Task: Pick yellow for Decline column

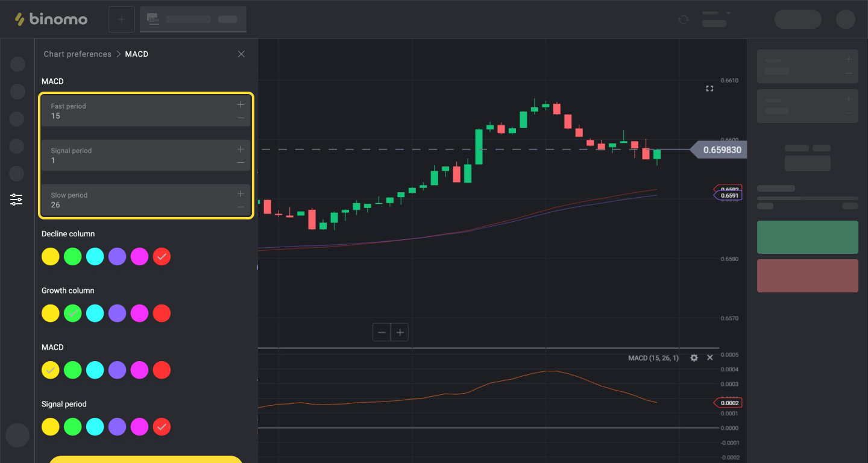Action: point(51,257)
